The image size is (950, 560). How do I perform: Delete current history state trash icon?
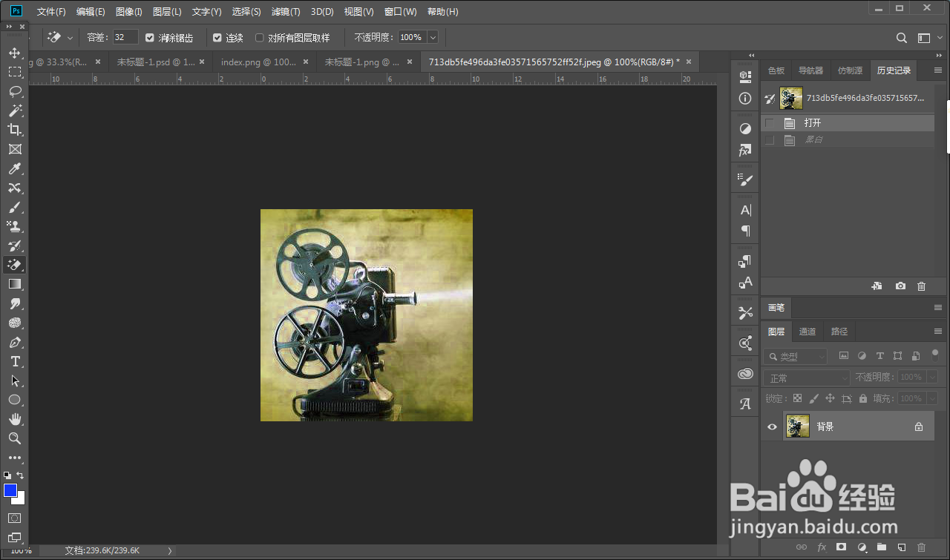(921, 286)
